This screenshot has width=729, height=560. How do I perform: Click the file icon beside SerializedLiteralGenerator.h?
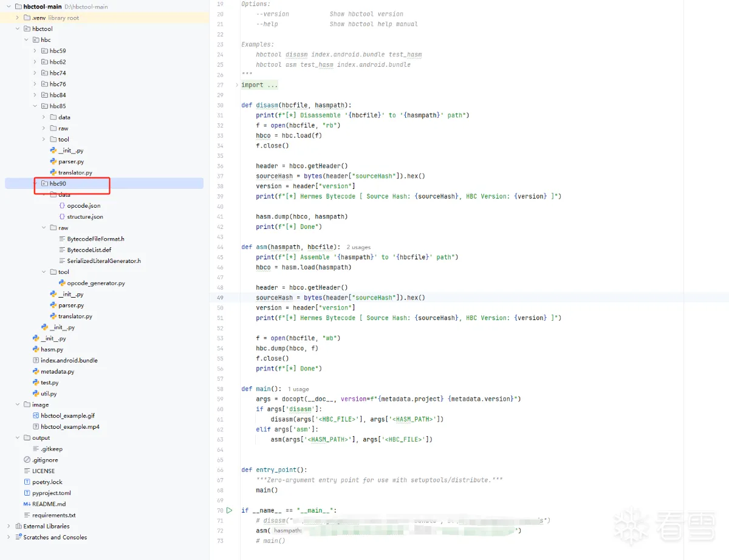tap(62, 261)
